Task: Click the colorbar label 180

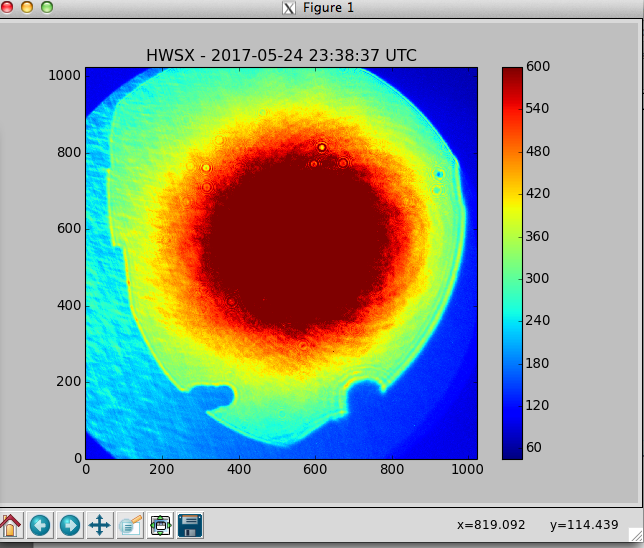Action: coord(538,363)
